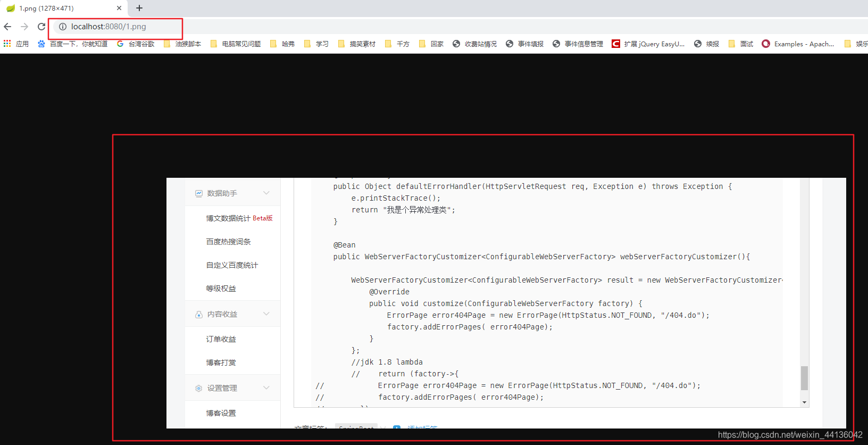Image resolution: width=868 pixels, height=445 pixels.
Task: Open the 续报 bookmark
Action: 706,44
